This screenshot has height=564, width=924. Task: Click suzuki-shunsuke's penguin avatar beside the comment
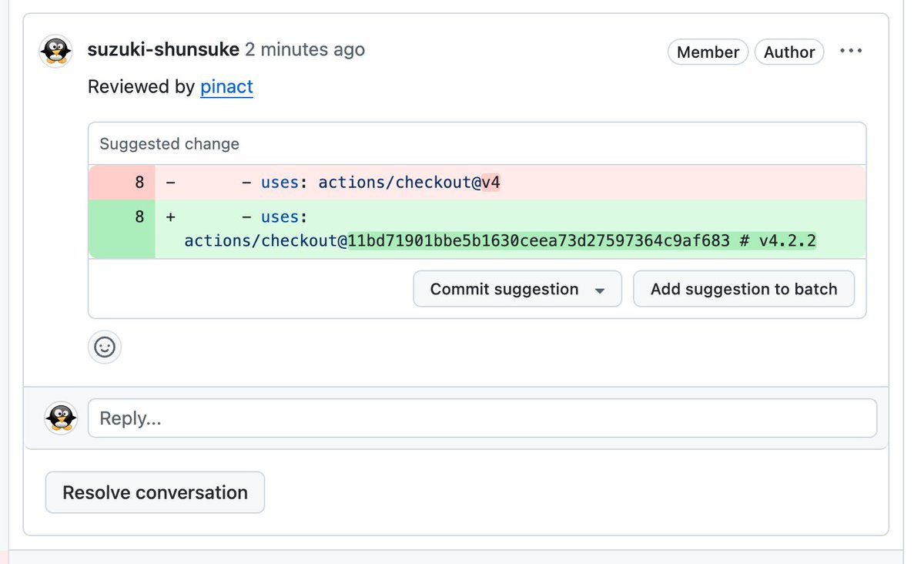tap(55, 51)
